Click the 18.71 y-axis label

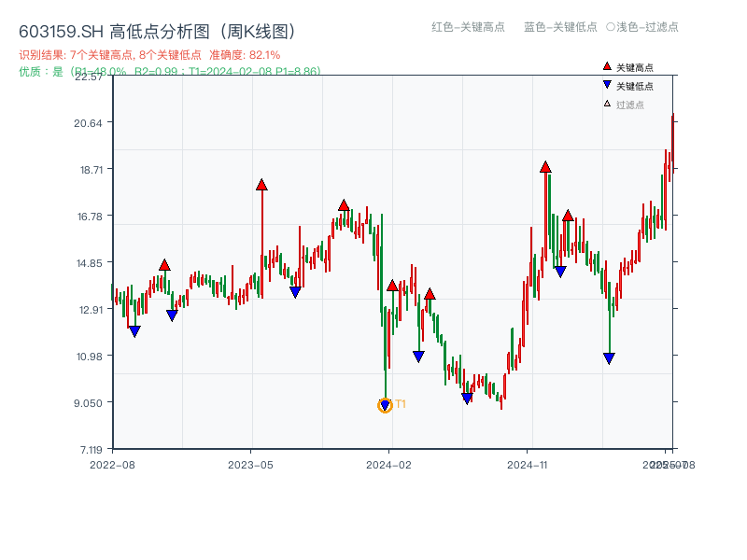(x=91, y=170)
